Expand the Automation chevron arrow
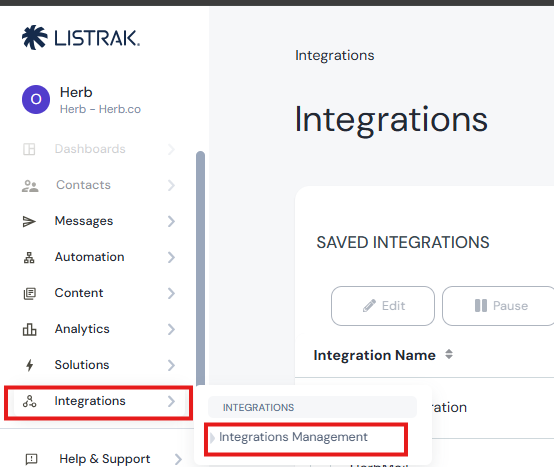Image resolution: width=554 pixels, height=467 pixels. (x=171, y=257)
